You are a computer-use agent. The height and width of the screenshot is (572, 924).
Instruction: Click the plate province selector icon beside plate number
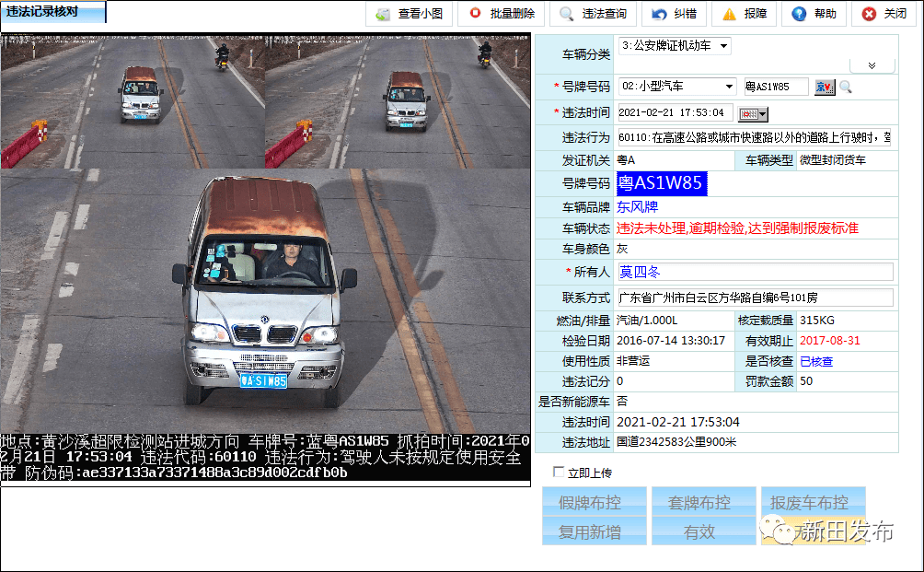tap(824, 87)
